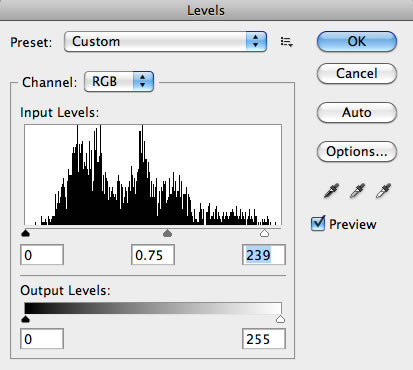The width and height of the screenshot is (413, 370).
Task: Click the midtone gamma field showing 0.75
Action: (x=153, y=255)
